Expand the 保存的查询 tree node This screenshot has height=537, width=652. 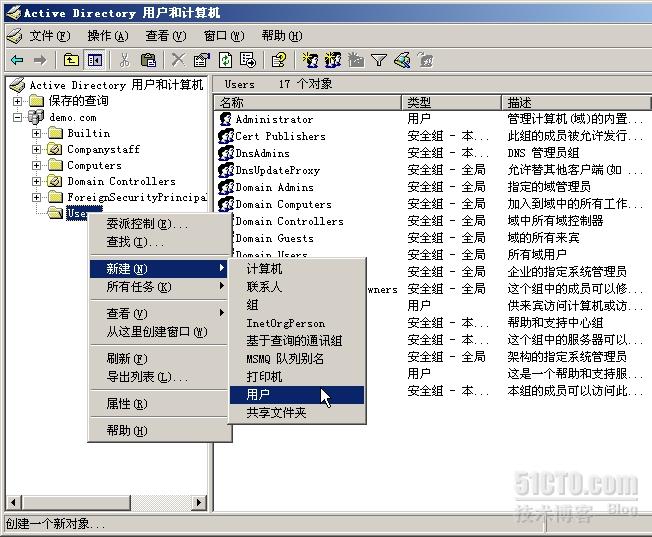[17, 101]
